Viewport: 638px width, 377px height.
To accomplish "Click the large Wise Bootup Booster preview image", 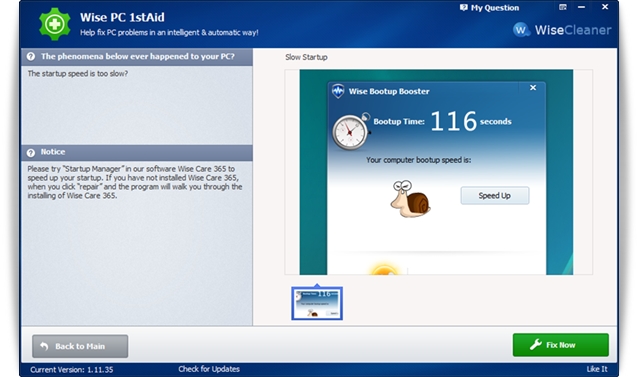I will pos(436,172).
